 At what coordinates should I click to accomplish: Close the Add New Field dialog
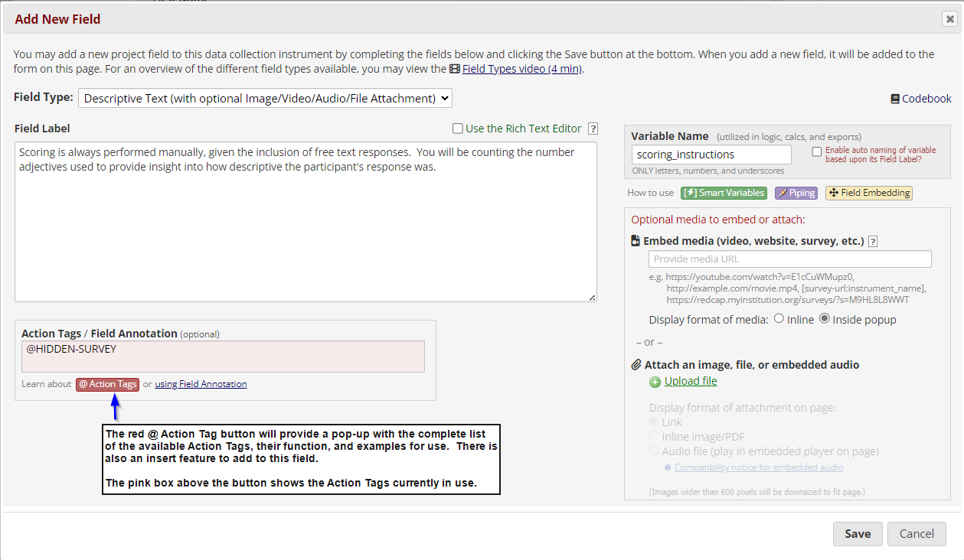(x=949, y=19)
